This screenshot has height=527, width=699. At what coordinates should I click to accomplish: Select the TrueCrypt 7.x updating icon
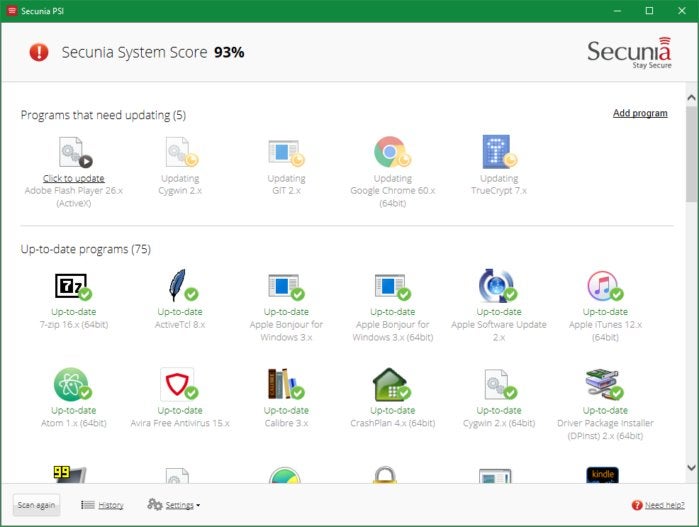499,152
